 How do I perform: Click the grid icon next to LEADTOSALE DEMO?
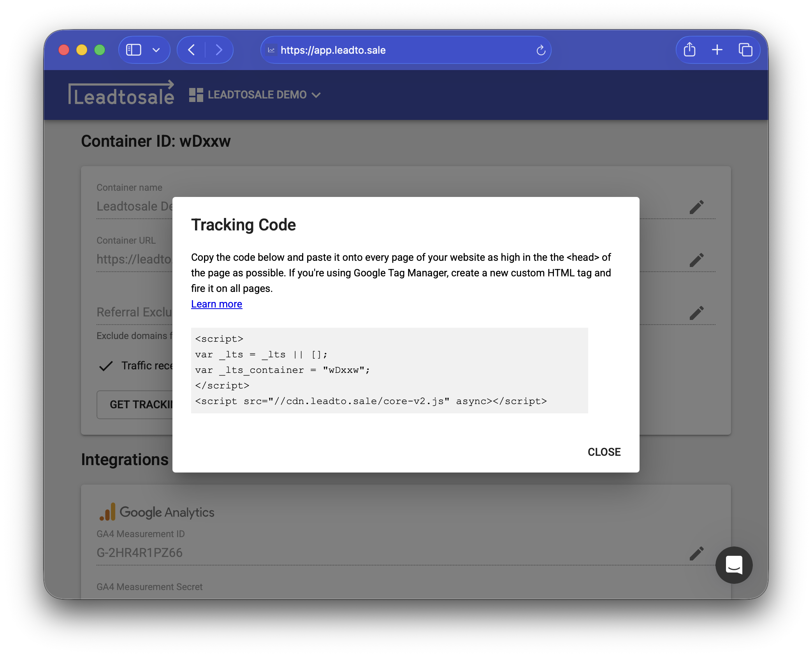(195, 94)
